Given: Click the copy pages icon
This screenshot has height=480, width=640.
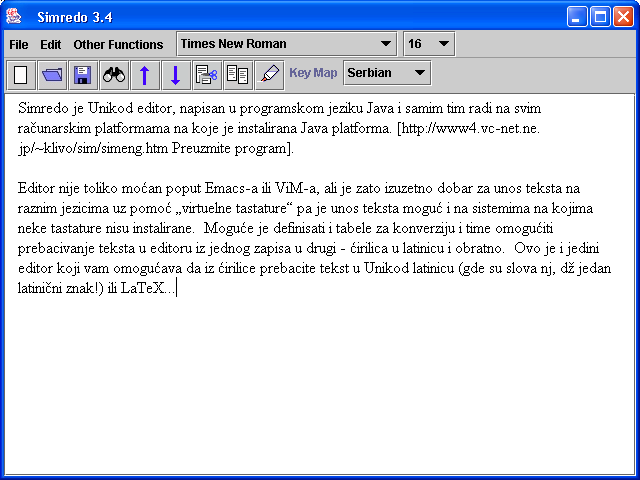Looking at the screenshot, I should tap(238, 74).
